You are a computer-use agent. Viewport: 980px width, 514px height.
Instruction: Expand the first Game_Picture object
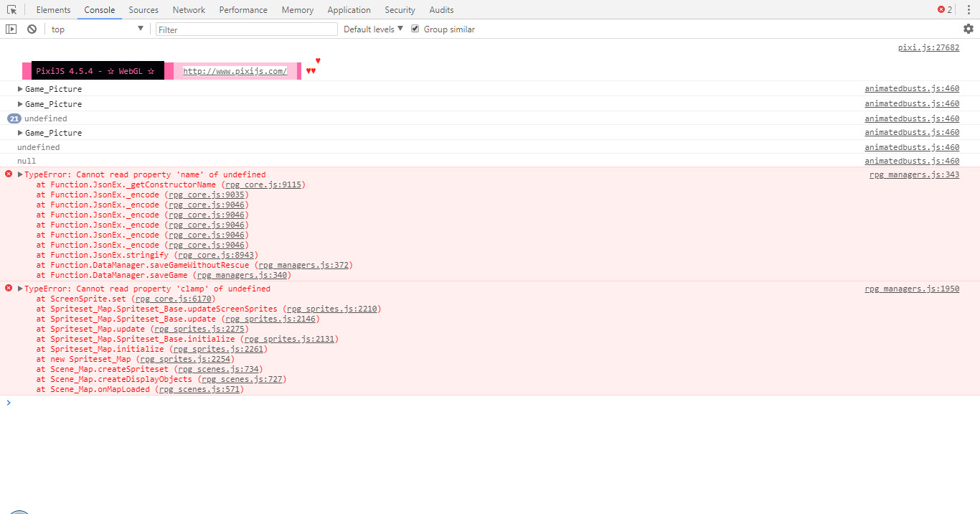coord(20,89)
